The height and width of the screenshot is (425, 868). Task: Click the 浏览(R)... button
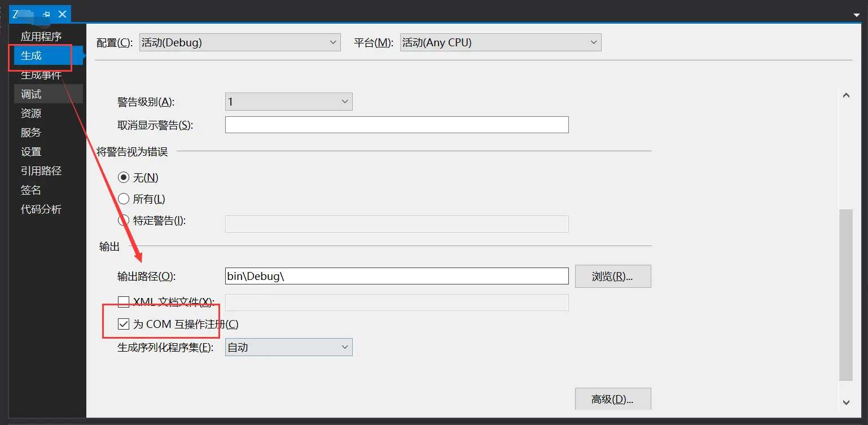pyautogui.click(x=613, y=277)
